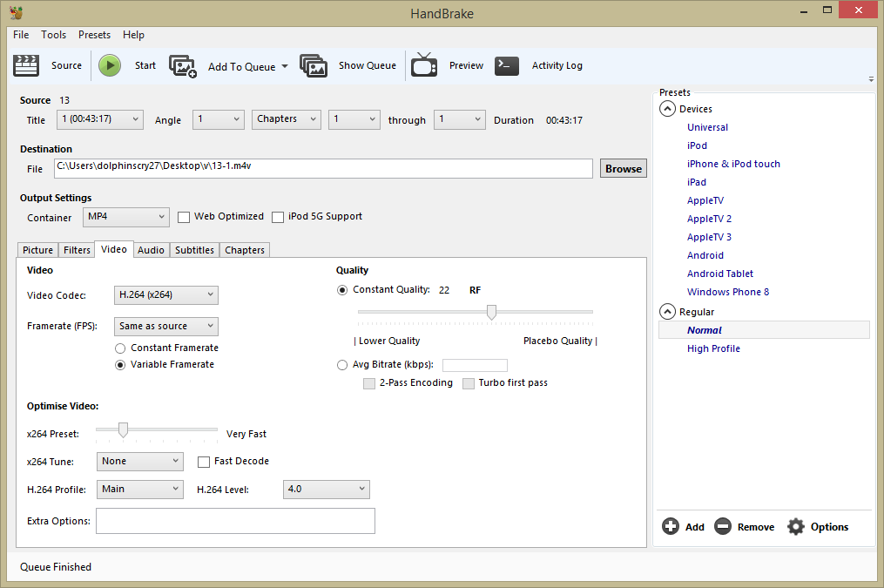The height and width of the screenshot is (588, 884).
Task: Click the Remove preset minus icon
Action: tap(723, 526)
